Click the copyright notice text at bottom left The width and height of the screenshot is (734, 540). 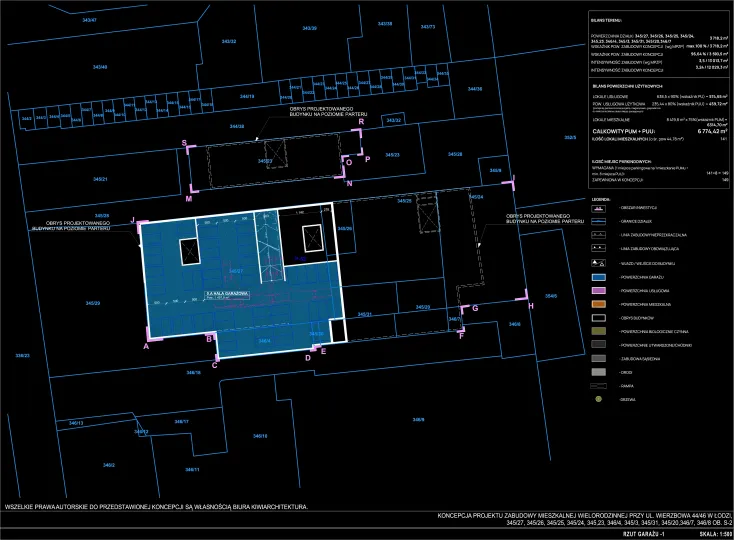[155, 508]
